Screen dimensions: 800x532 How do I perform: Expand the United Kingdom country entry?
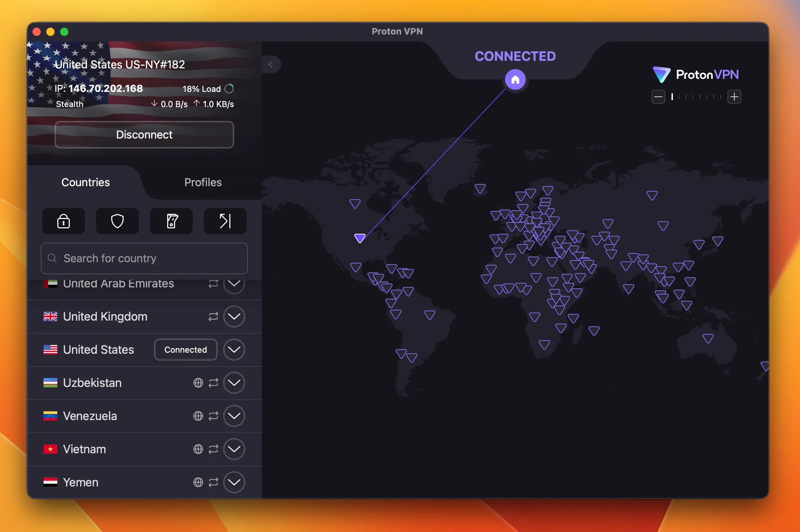[x=234, y=316]
